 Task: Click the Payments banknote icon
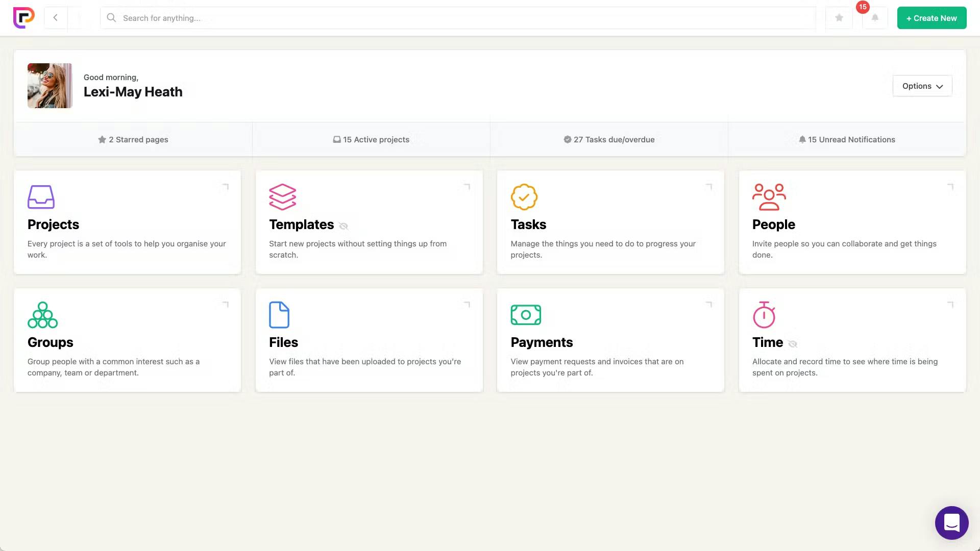526,315
